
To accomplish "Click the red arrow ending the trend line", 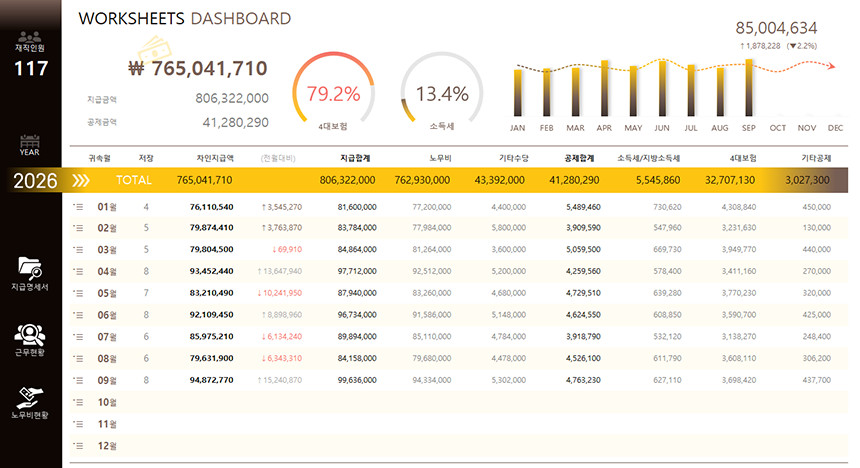I will tap(830, 66).
